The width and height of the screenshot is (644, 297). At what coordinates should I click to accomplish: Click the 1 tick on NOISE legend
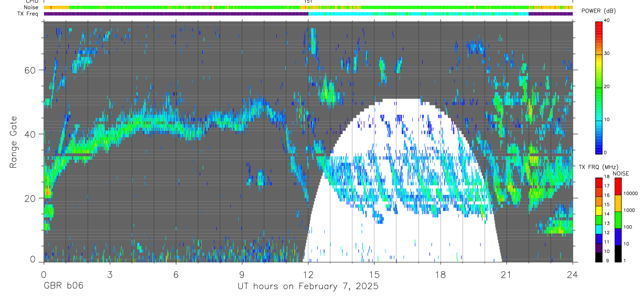[625, 260]
